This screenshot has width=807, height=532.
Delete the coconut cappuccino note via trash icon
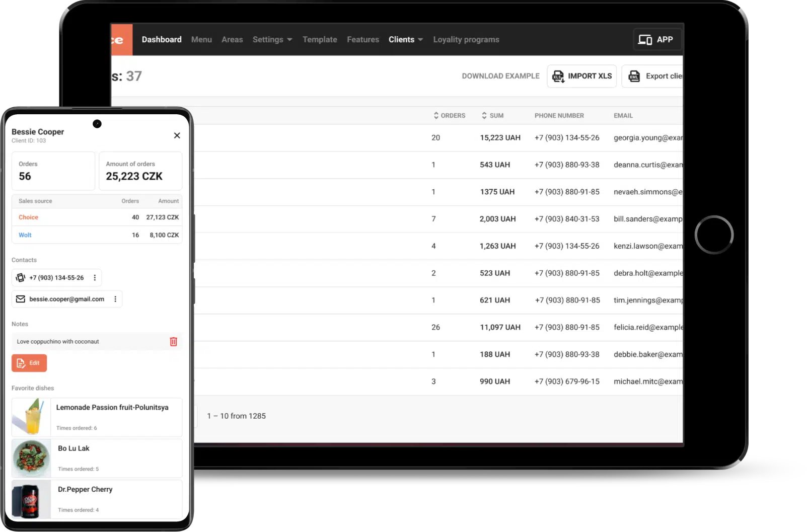pyautogui.click(x=174, y=341)
